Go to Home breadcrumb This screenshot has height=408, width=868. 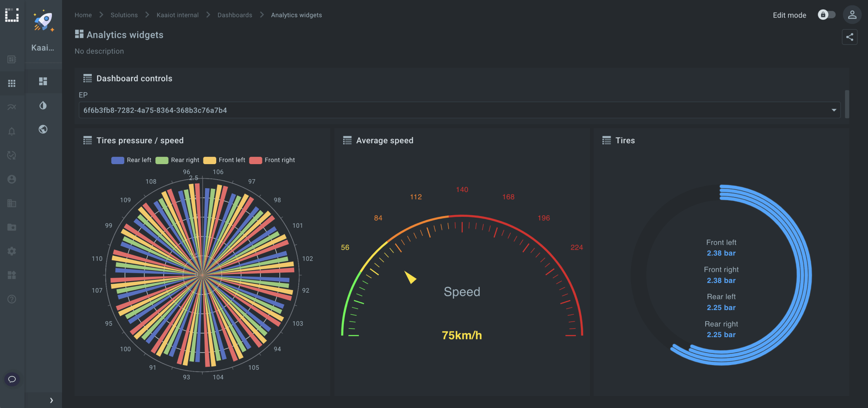click(x=83, y=15)
